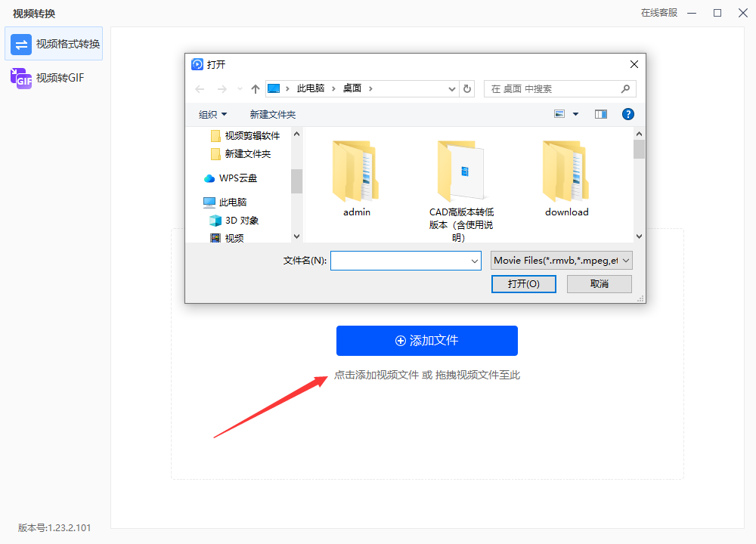The width and height of the screenshot is (756, 544).
Task: Click the video format conversion arrows icon
Action: [21, 45]
